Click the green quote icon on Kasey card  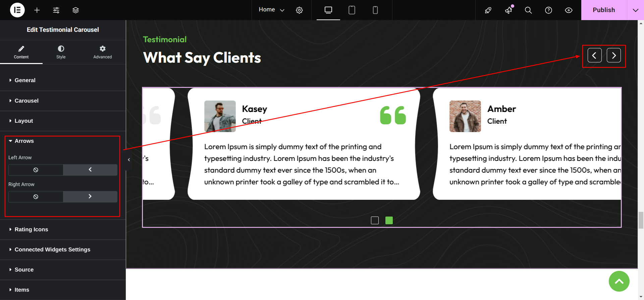(393, 115)
